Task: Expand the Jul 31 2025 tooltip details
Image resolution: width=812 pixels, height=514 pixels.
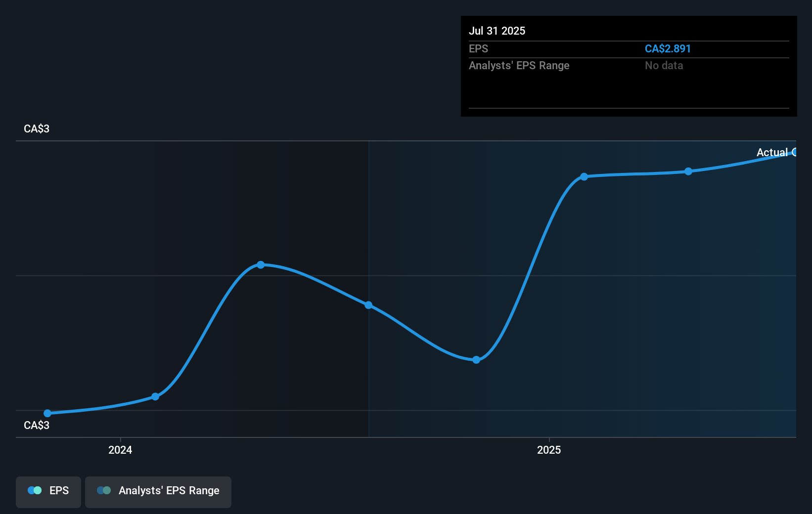Action: point(496,31)
